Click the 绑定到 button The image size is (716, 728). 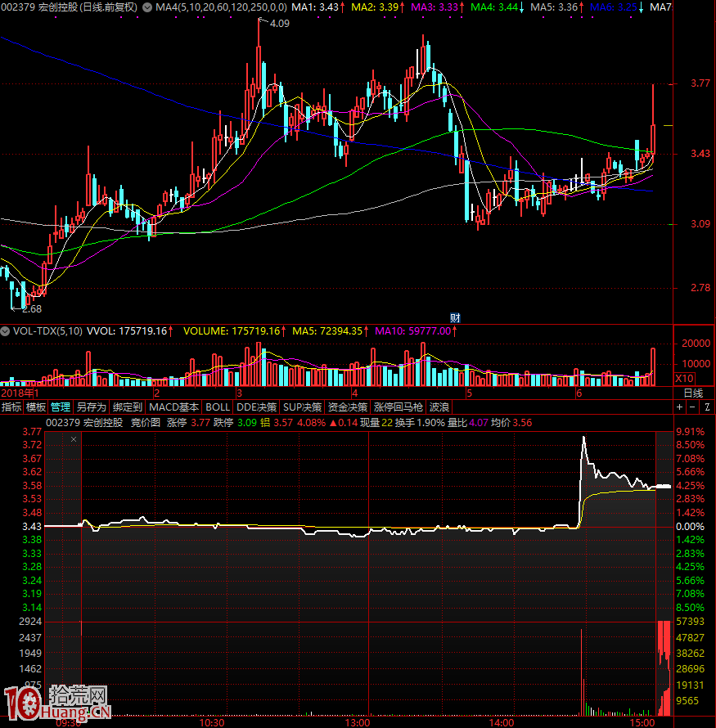tap(127, 407)
